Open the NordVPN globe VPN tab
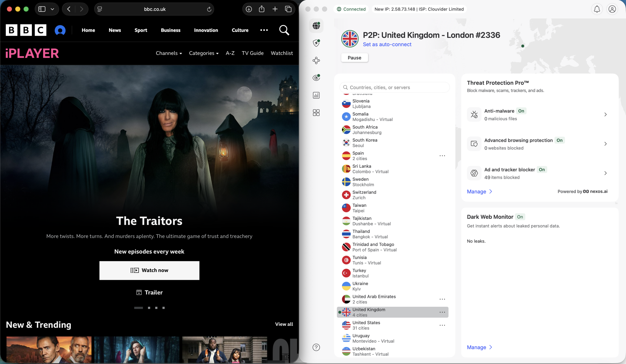This screenshot has width=626, height=364. (x=316, y=26)
